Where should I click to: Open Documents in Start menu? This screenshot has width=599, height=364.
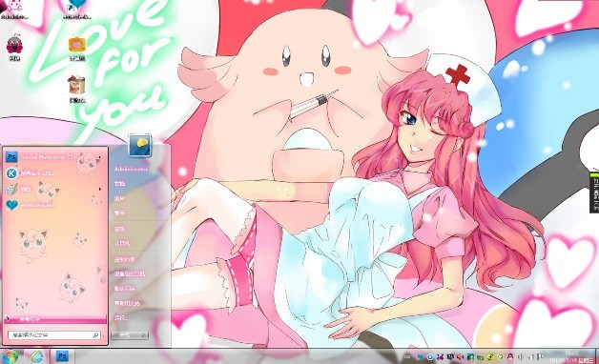(119, 184)
